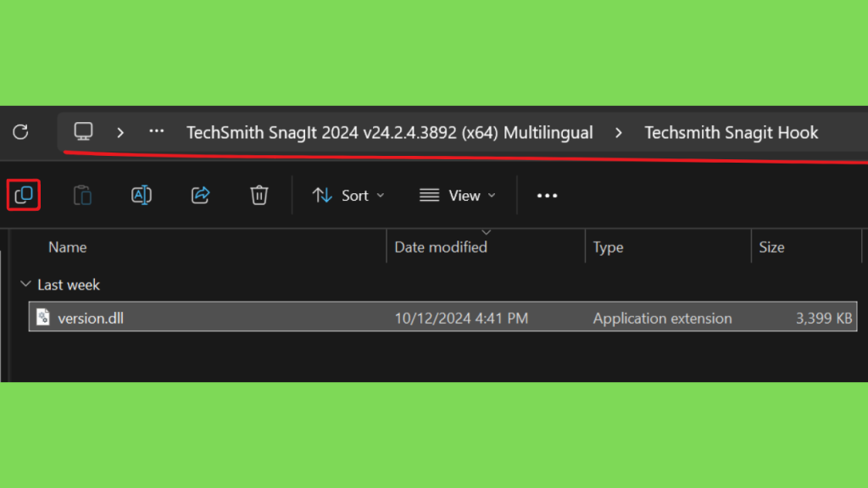Sort files by Type column
The width and height of the screenshot is (868, 488).
point(608,247)
